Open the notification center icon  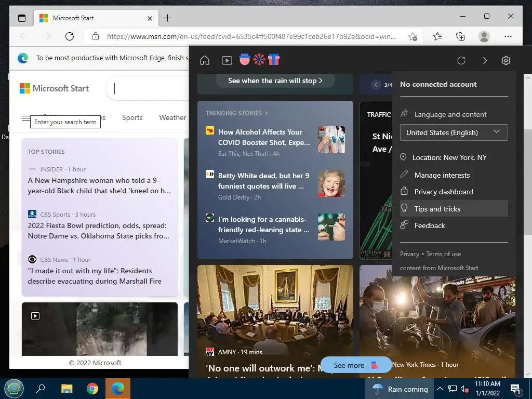[515, 389]
